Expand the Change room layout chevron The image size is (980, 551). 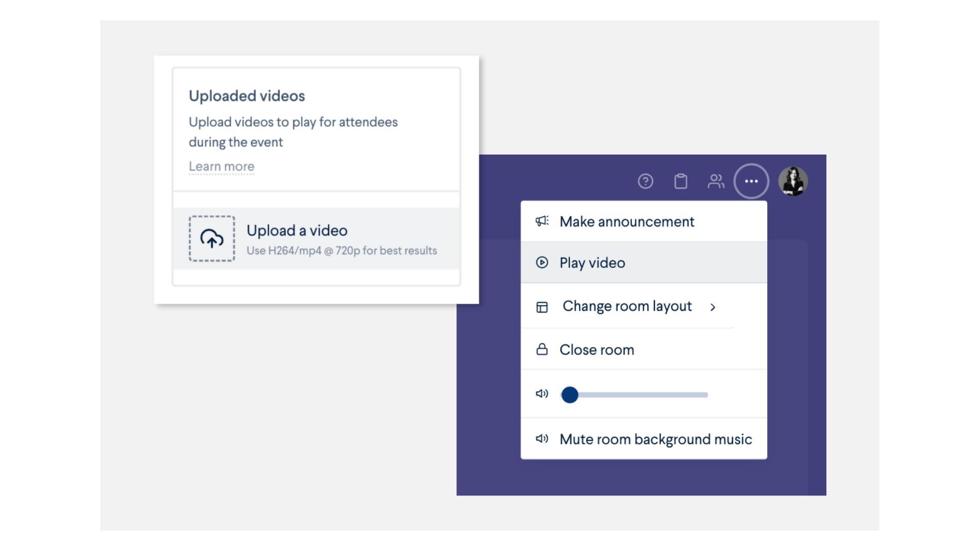click(713, 307)
